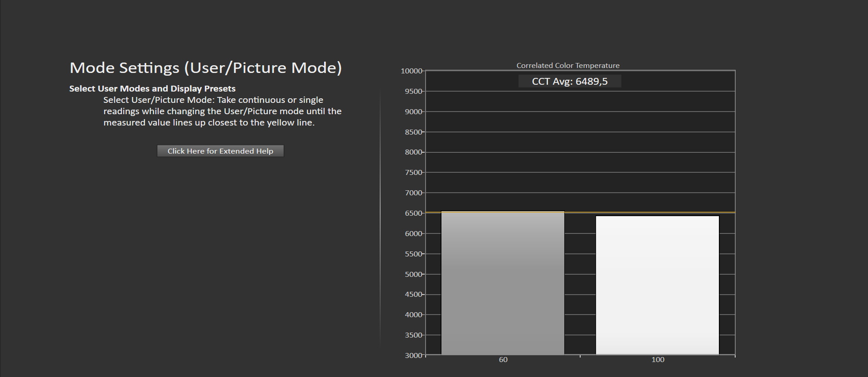Screen dimensions: 868x377
Task: Click the 'Click Here for Extended Help' button
Action: 220,151
